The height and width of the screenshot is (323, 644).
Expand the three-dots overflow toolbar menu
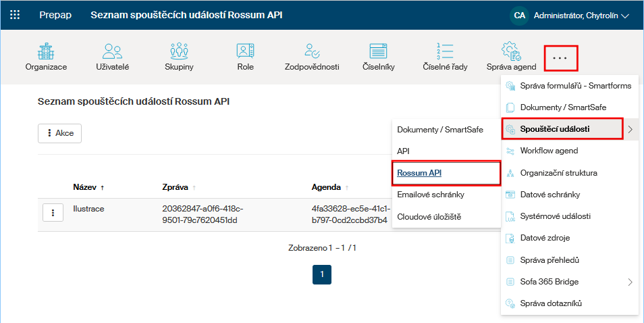click(560, 58)
